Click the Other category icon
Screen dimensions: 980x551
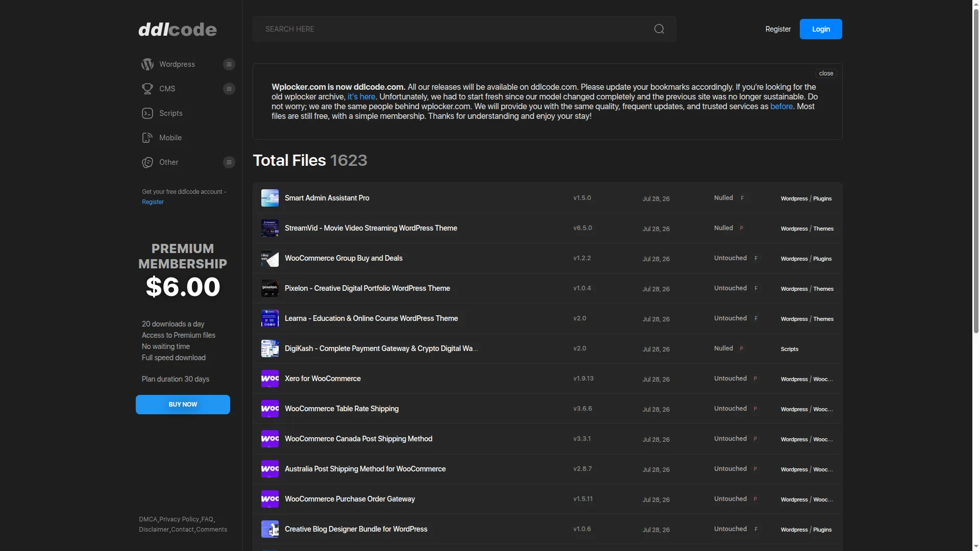(148, 162)
